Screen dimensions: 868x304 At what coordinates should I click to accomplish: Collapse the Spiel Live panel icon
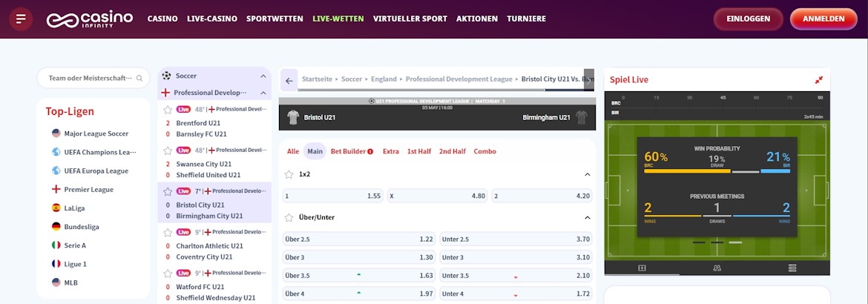tap(819, 80)
